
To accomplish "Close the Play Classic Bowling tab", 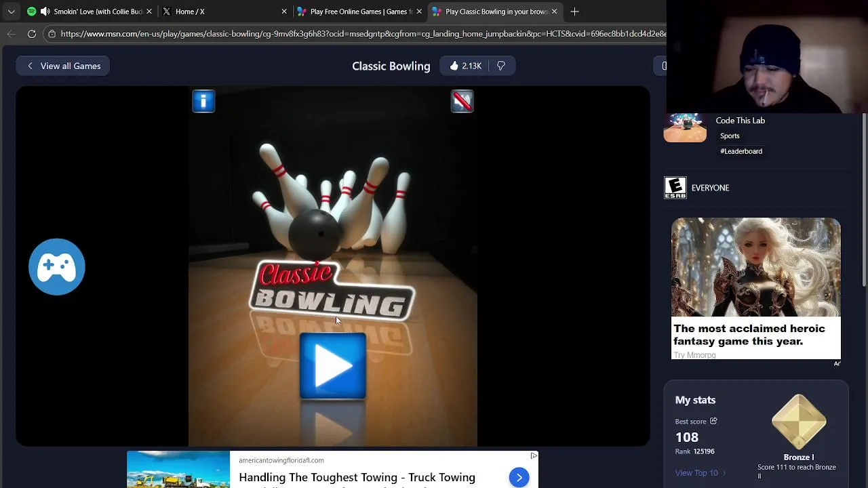I will click(x=554, y=12).
